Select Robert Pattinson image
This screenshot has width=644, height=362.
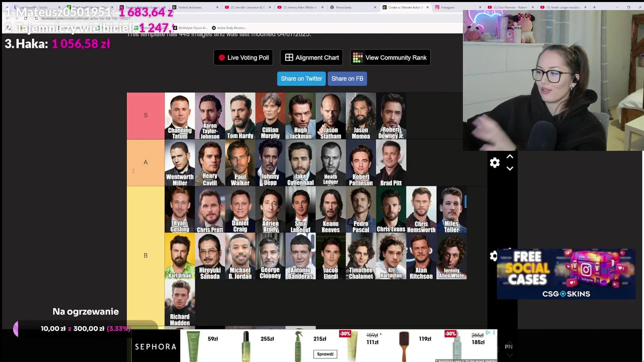coord(361,162)
